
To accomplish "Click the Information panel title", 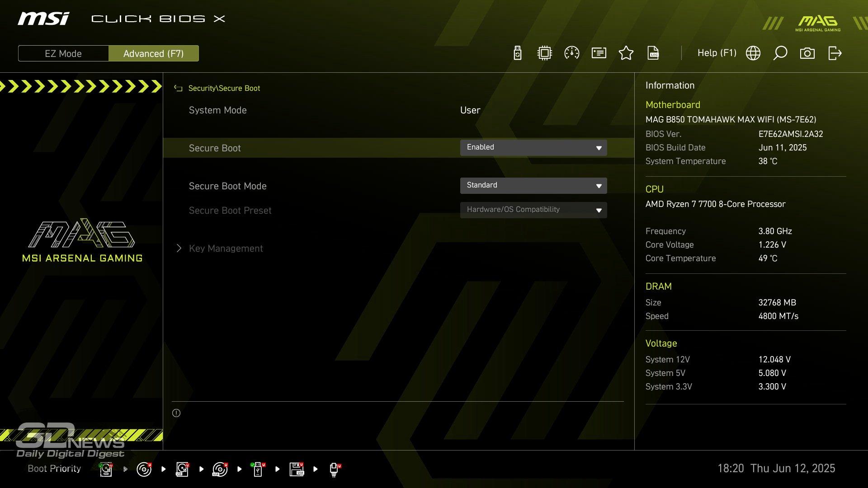I will (x=670, y=85).
